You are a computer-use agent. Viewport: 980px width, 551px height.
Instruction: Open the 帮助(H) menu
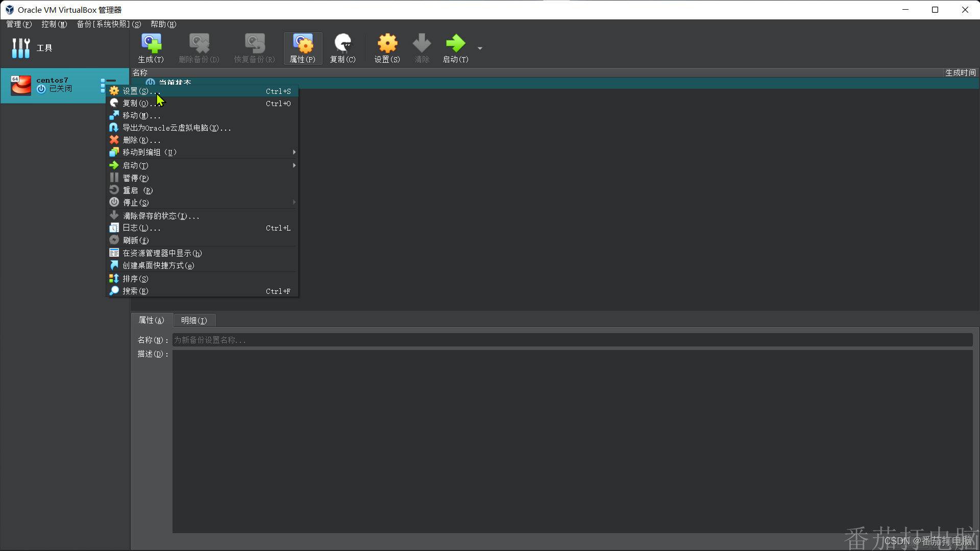coord(163,24)
